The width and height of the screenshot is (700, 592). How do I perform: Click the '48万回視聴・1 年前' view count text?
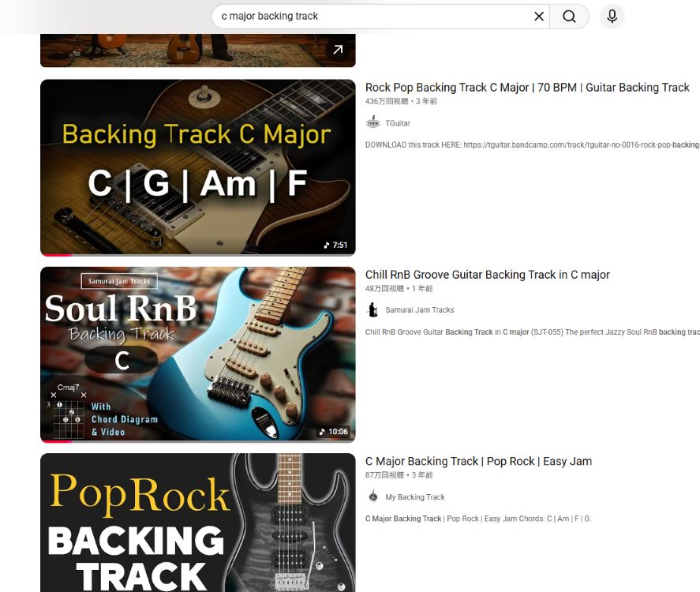399,288
